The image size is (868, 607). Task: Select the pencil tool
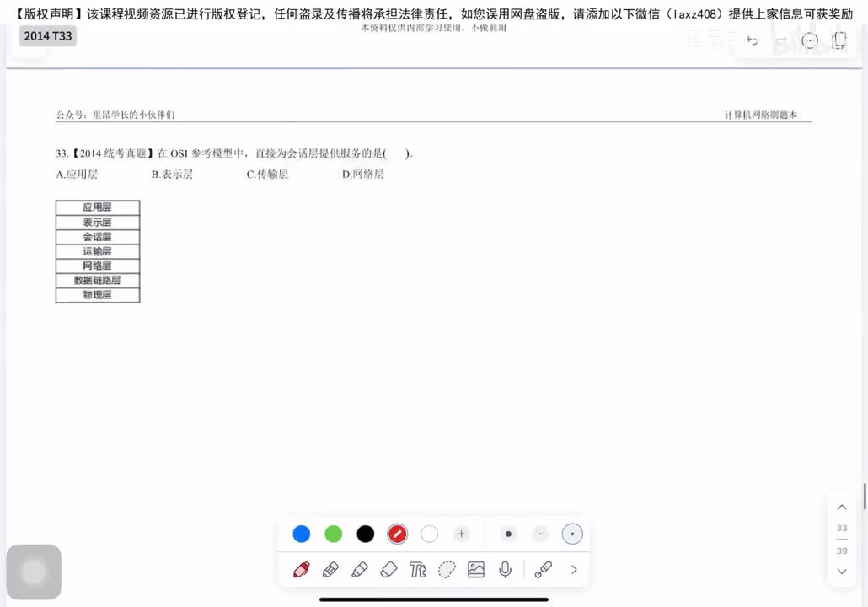[x=330, y=569]
